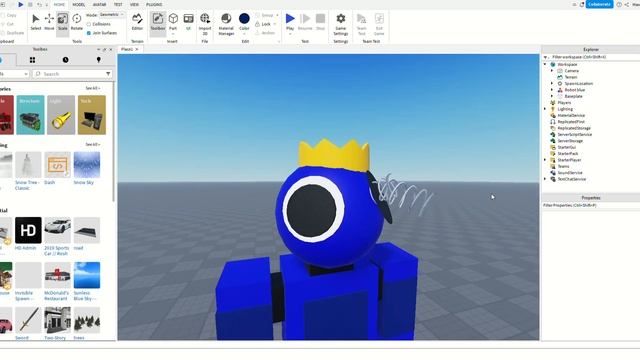Open Game Settings gear
The image size is (640, 360).
340,24
